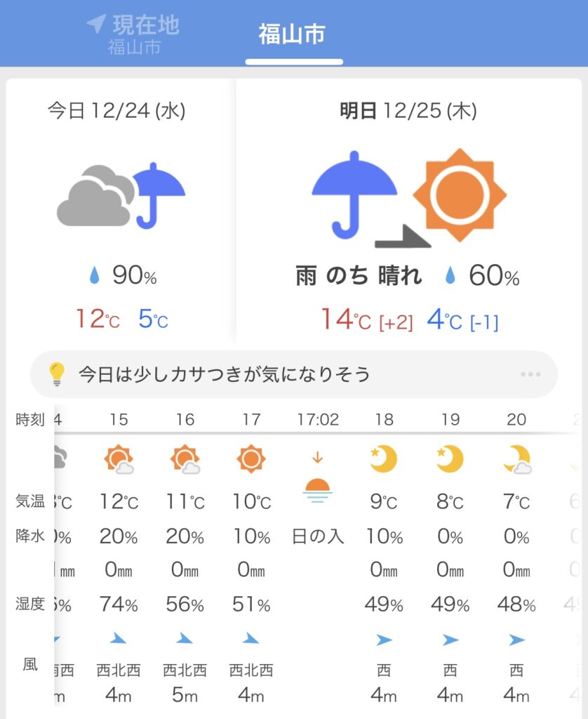Viewport: 588px width, 719px height.
Task: Tap the 18時 moon and star icon
Action: (383, 459)
